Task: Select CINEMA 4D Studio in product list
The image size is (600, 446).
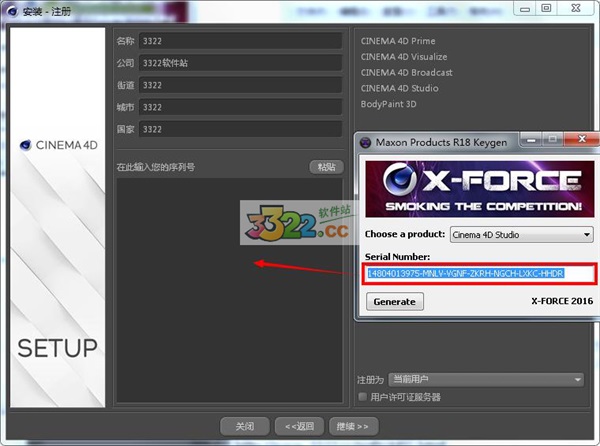Action: point(399,88)
